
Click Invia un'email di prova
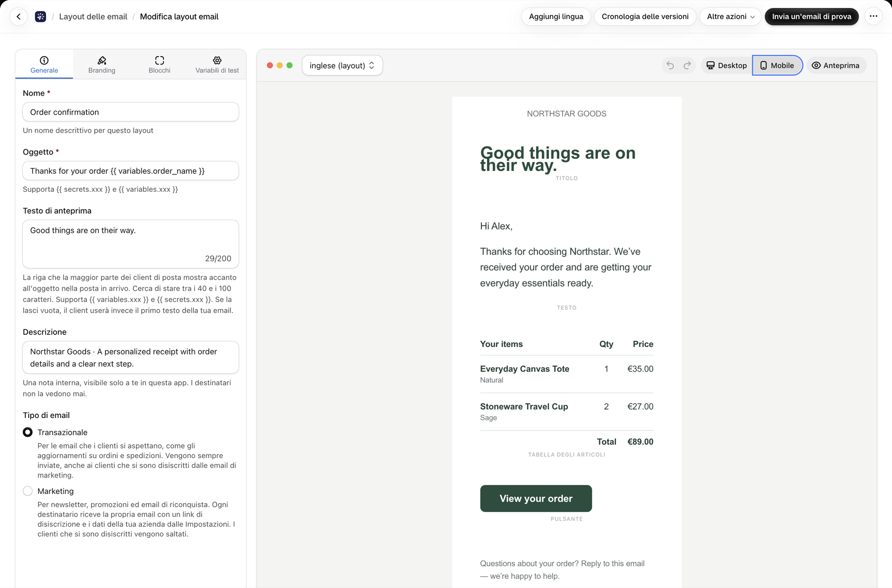(x=812, y=17)
